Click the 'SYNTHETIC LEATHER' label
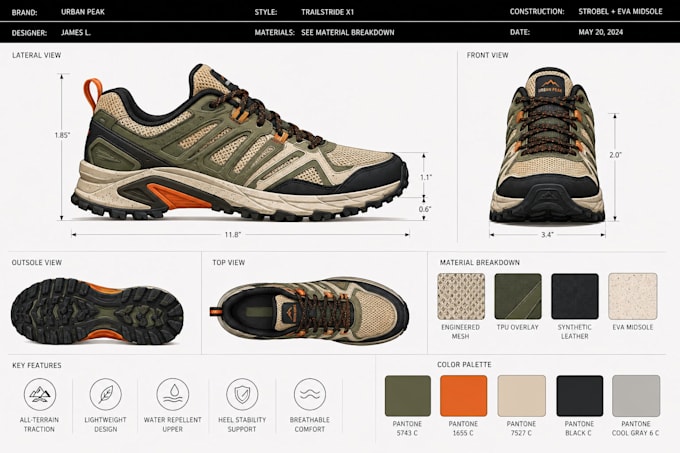This screenshot has width=680, height=453. [x=575, y=332]
